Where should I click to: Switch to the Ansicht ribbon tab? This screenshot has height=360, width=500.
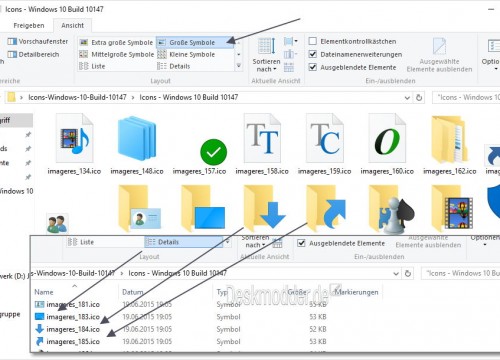(72, 25)
